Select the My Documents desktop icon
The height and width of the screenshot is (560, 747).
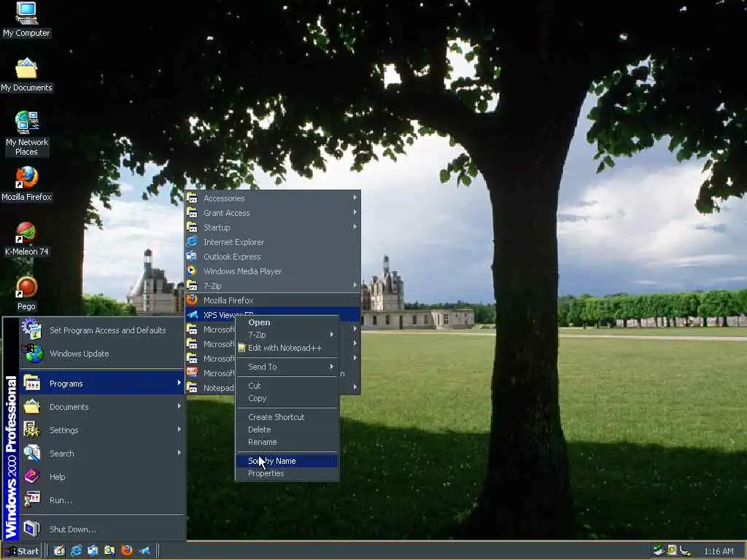26,75
